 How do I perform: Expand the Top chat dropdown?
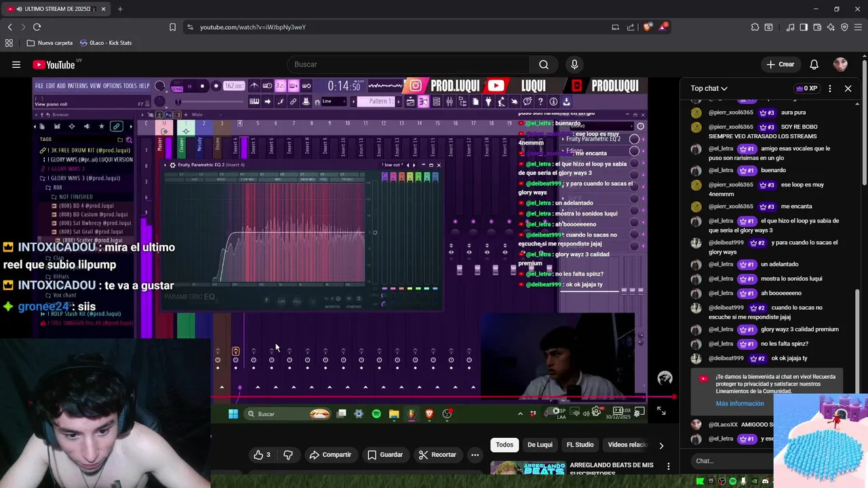(709, 88)
